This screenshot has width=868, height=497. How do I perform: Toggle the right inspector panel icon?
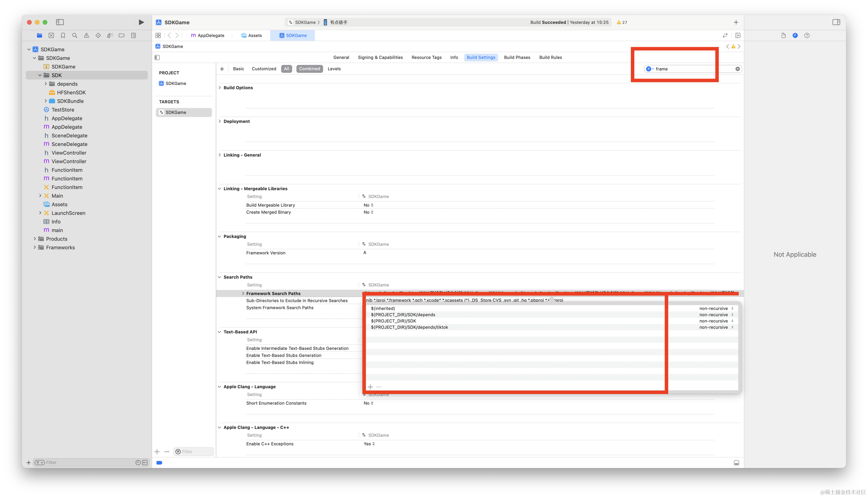(x=836, y=22)
